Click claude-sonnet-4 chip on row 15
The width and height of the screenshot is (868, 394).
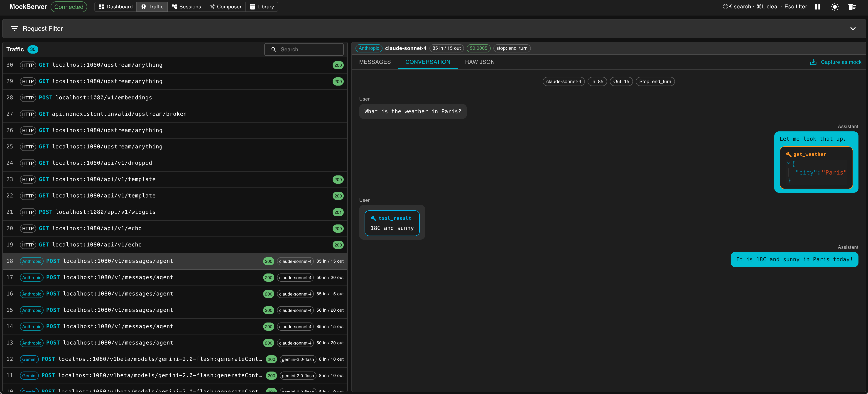coord(295,310)
